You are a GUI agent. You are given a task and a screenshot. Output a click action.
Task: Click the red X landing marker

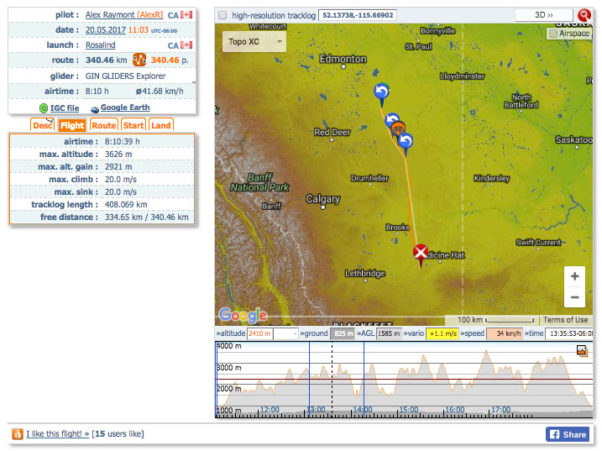click(421, 253)
